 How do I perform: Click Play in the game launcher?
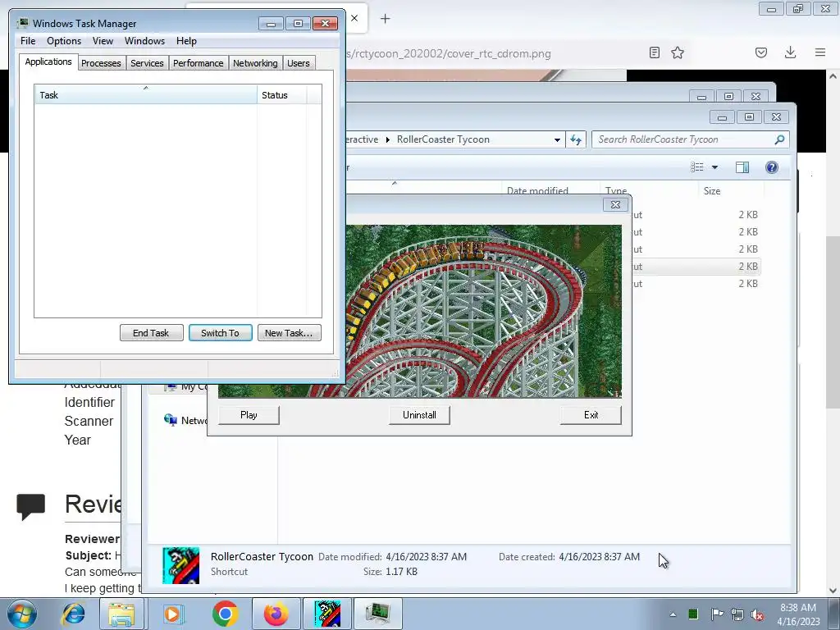(249, 415)
